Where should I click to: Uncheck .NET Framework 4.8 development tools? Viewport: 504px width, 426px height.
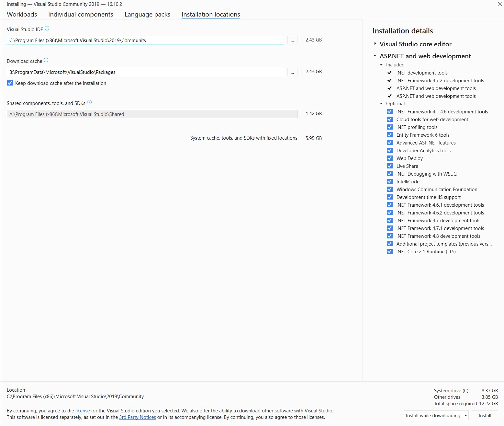click(390, 236)
